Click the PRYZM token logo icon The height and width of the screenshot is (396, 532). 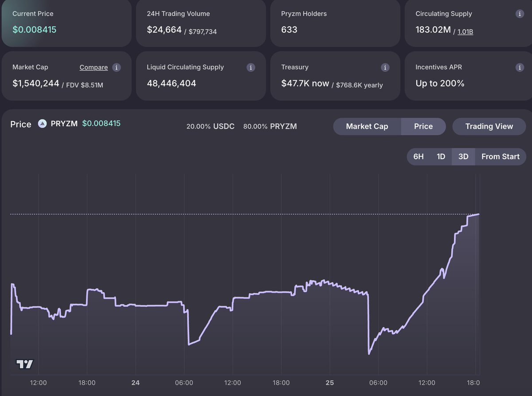[42, 124]
